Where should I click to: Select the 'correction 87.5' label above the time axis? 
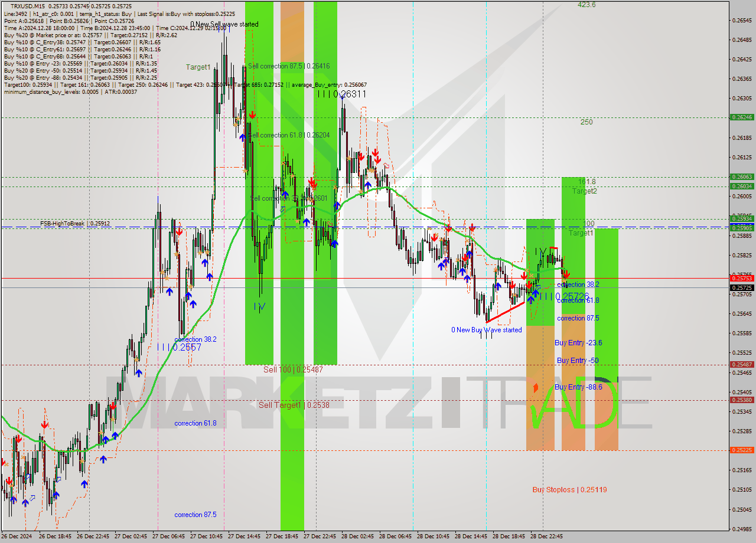[195, 515]
